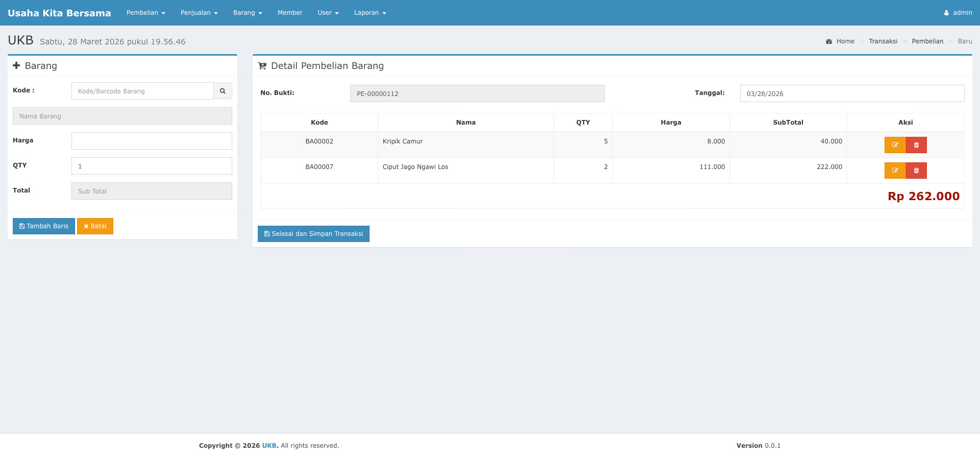
Task: Edit the Ciput Jago Ngawi Los row
Action: [x=895, y=171]
